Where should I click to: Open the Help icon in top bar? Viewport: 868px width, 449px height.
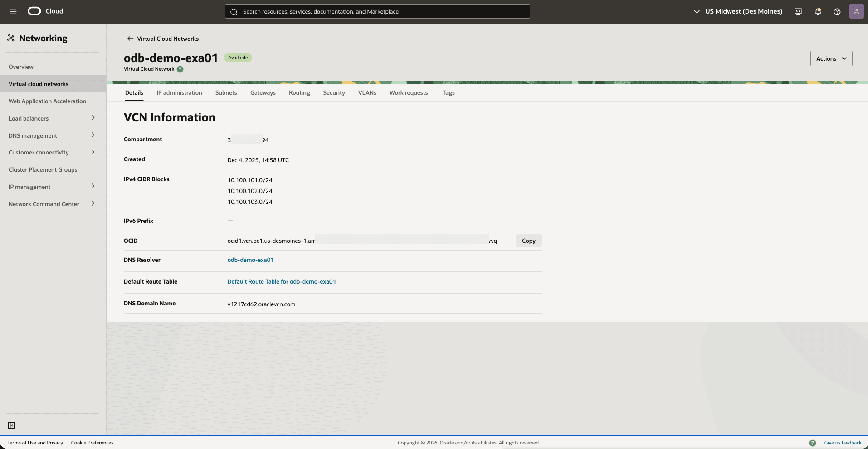837,11
